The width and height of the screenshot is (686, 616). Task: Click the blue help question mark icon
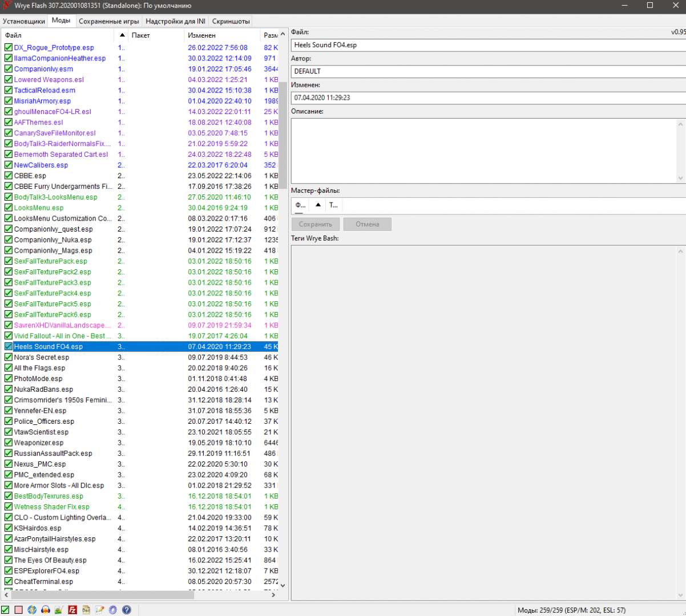point(127,610)
